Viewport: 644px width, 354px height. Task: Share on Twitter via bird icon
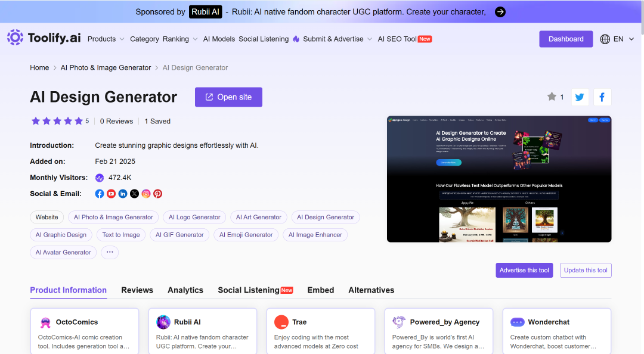(x=580, y=97)
